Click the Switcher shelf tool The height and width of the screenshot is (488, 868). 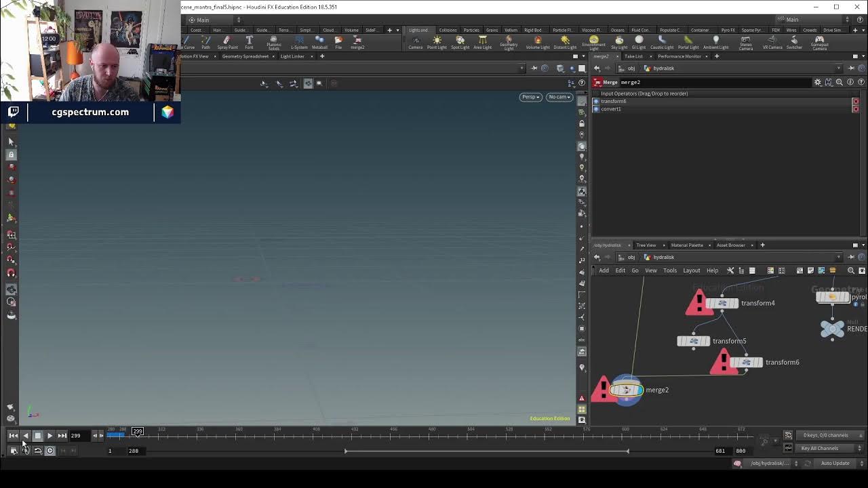[x=794, y=42]
